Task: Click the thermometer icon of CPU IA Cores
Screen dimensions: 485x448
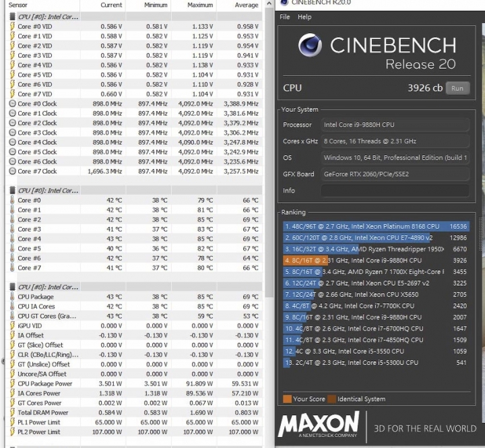Action: click(x=12, y=306)
